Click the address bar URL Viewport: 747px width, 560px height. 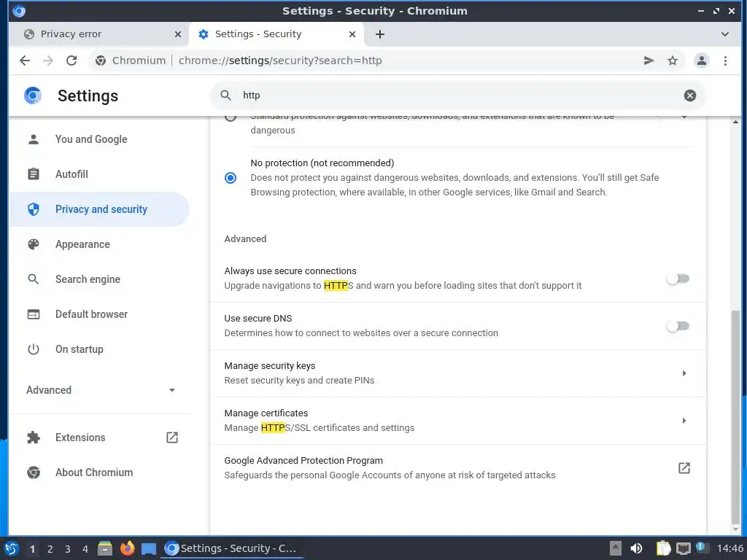coord(280,61)
